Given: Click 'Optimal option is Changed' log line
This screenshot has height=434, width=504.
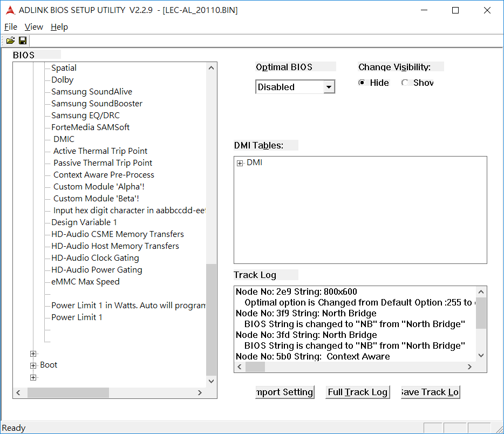Looking at the screenshot, I should (360, 302).
